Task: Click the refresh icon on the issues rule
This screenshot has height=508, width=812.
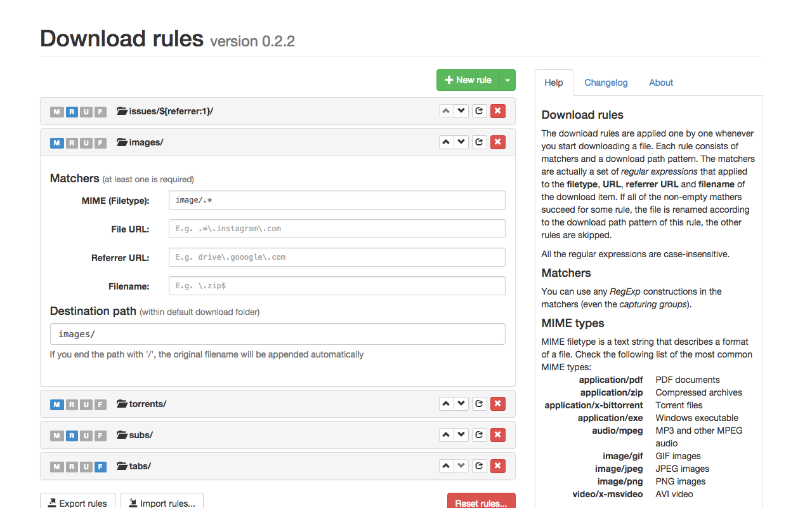Action: (479, 110)
